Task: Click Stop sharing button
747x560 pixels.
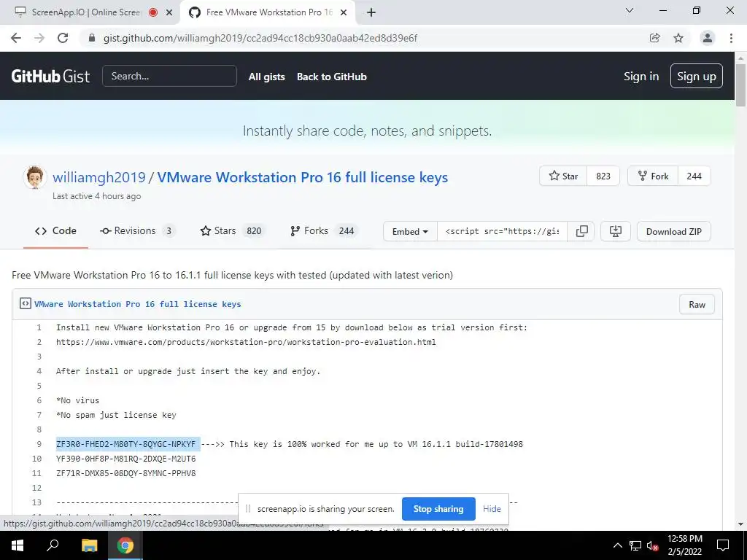Action: coord(438,509)
